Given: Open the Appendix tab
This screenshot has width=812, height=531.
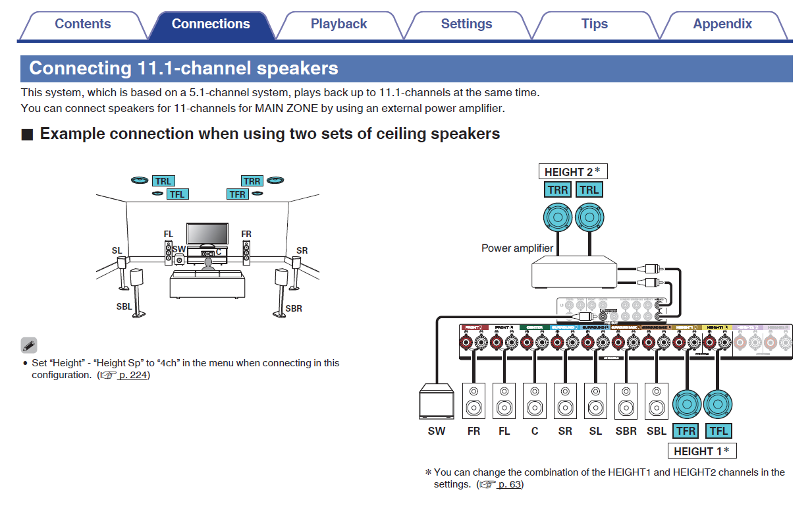Looking at the screenshot, I should coord(722,24).
